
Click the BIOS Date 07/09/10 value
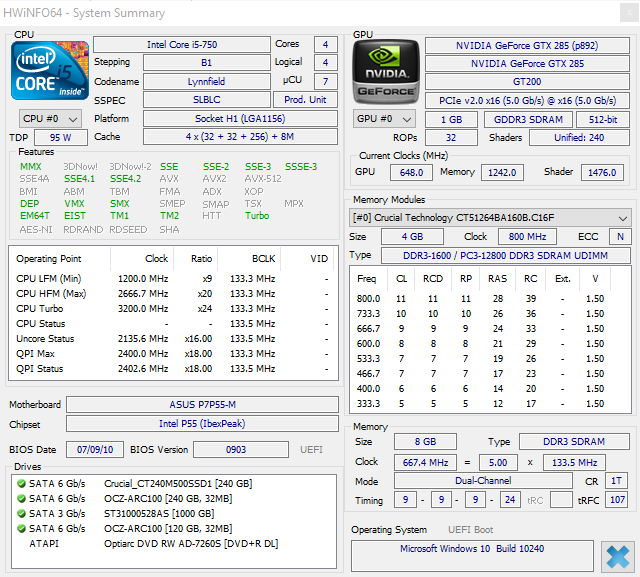click(x=95, y=449)
